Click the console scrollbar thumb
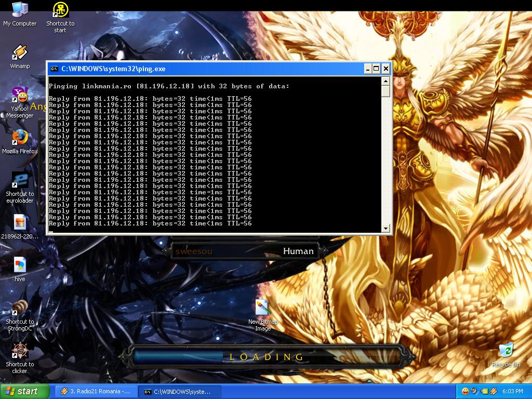Viewport: 532px width, 399px height. tap(385, 91)
